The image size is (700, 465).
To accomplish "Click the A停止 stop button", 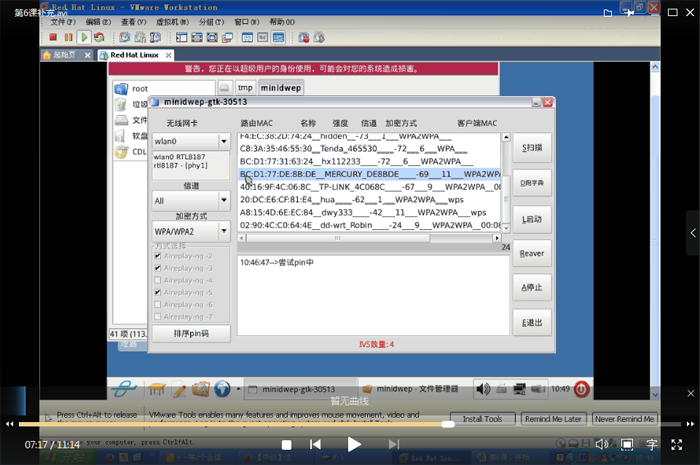I will coord(532,287).
